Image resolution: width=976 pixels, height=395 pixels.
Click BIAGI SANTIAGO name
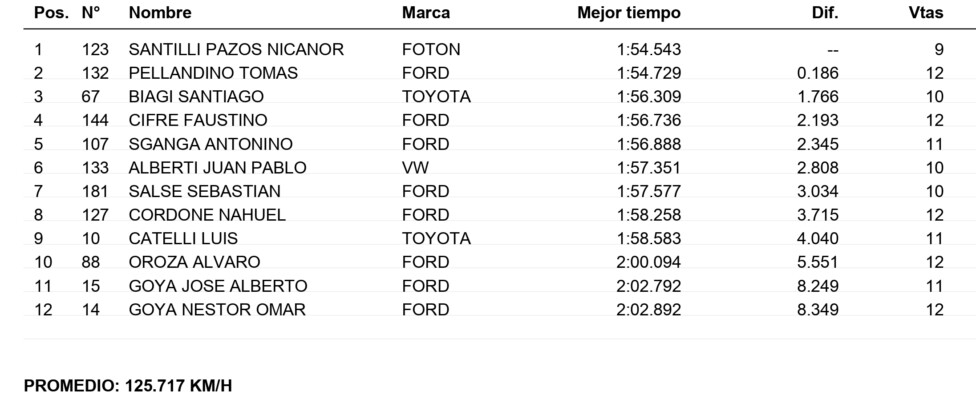tap(196, 96)
